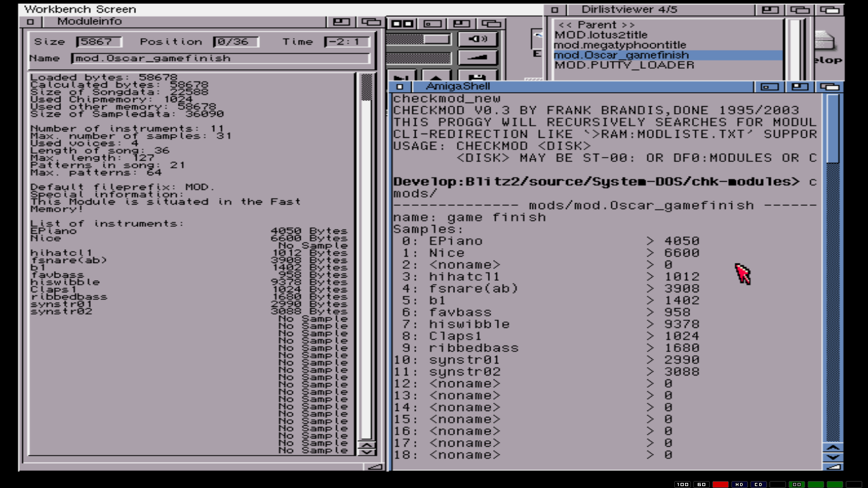Click the volume ramp icon button
Screen dimensions: 868x488
[x=477, y=58]
